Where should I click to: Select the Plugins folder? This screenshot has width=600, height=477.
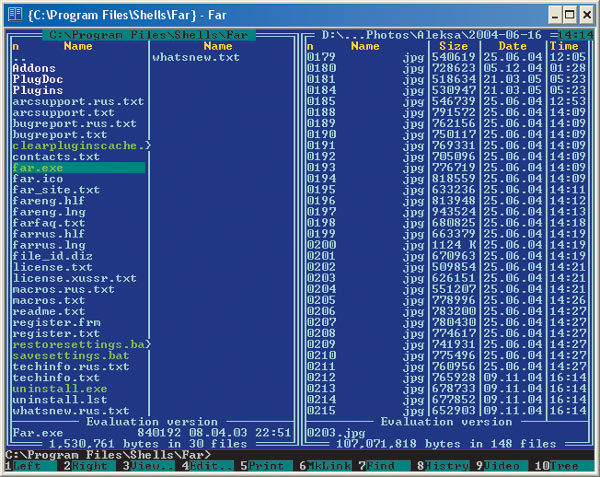click(x=38, y=90)
